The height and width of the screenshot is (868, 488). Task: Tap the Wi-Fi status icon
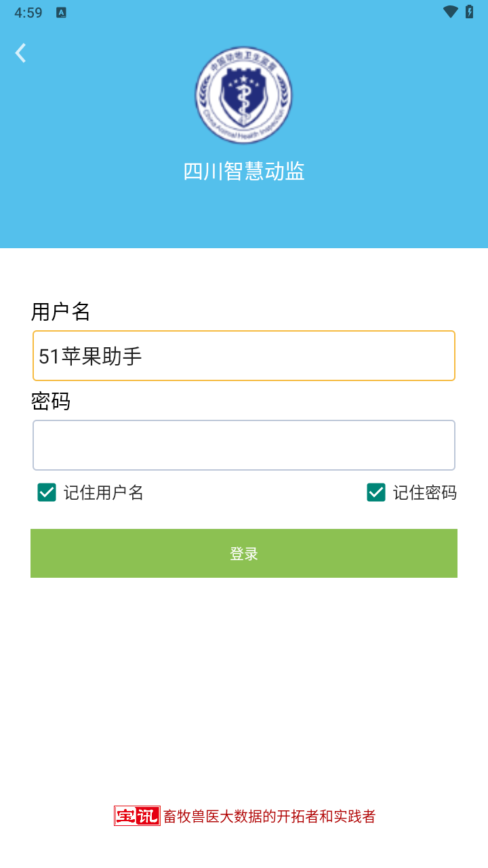(x=450, y=12)
